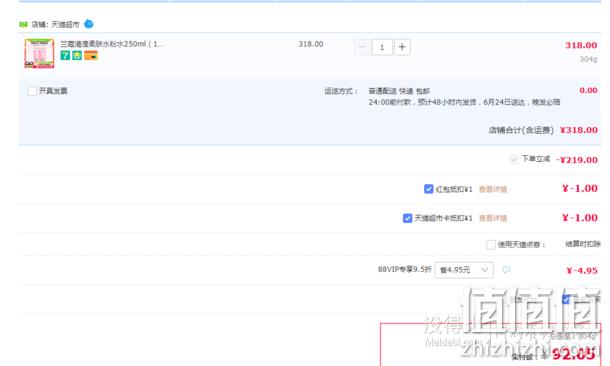
Task: Click the 304g weight text
Action: coord(588,59)
